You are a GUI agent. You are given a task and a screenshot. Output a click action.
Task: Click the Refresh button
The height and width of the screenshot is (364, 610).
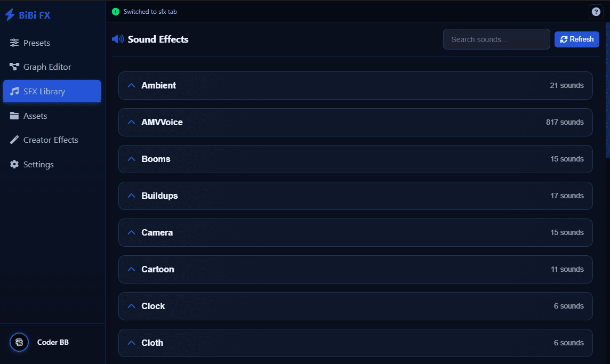[576, 39]
